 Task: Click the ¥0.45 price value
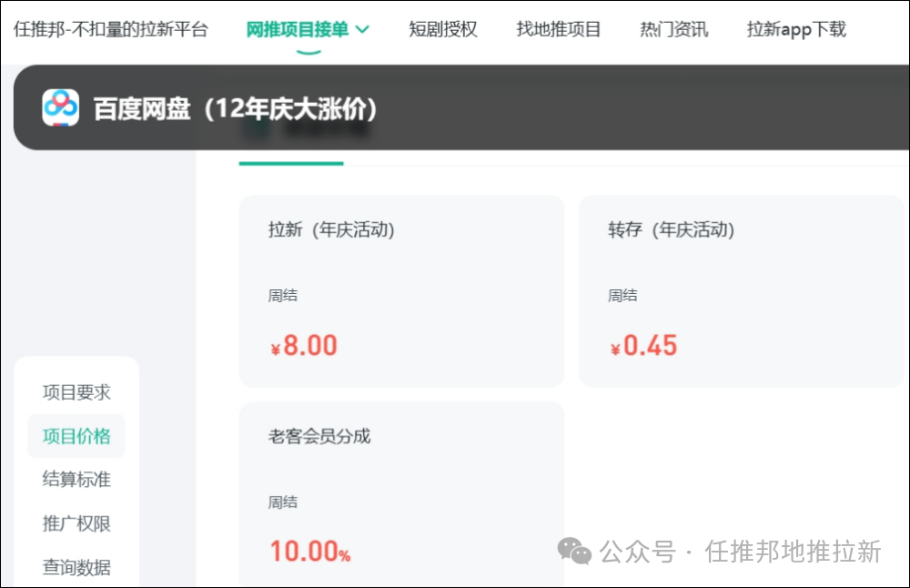(643, 345)
